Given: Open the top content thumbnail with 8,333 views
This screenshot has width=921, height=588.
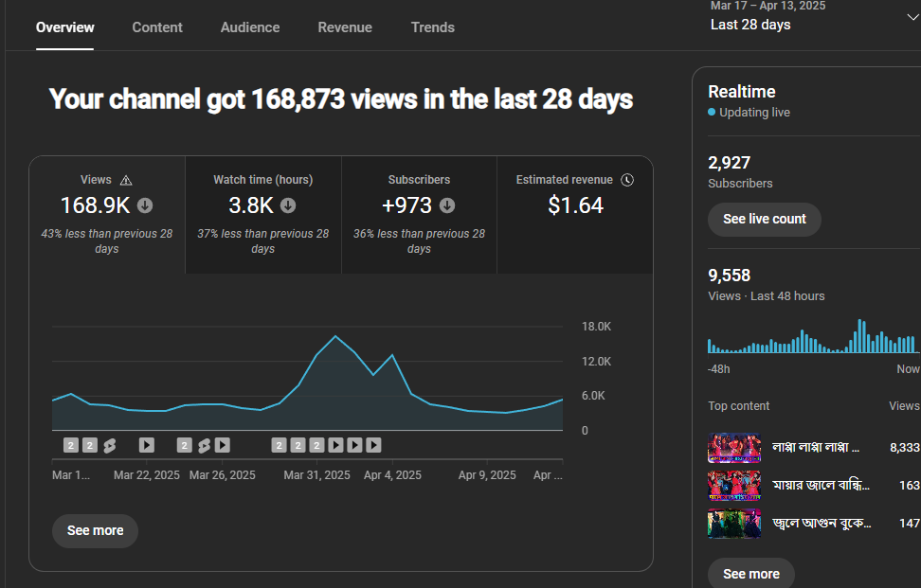Looking at the screenshot, I should point(734,448).
